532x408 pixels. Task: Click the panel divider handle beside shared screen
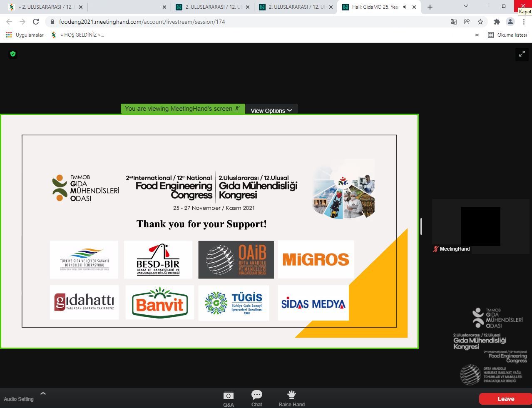[x=421, y=226]
